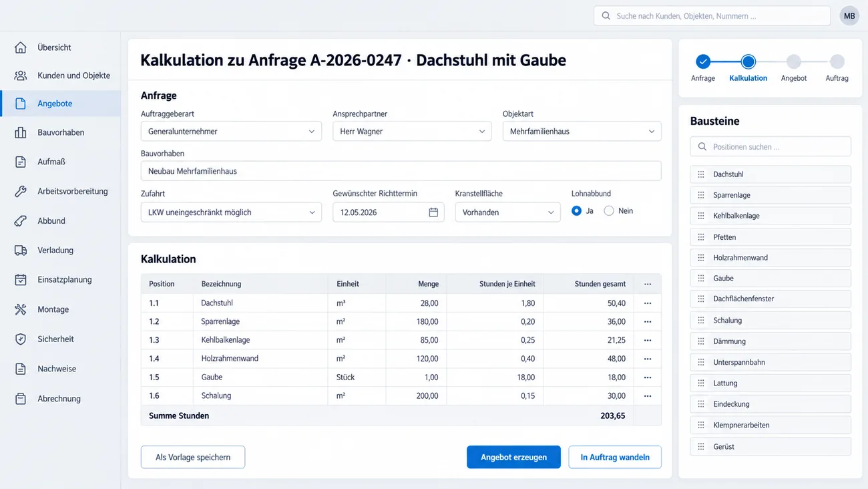Click the Eindeckung Baustein
The height and width of the screenshot is (489, 868).
[771, 405]
